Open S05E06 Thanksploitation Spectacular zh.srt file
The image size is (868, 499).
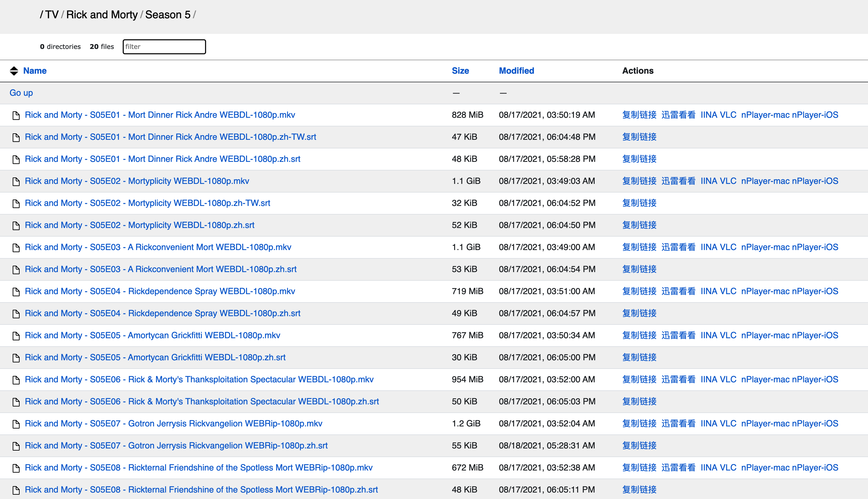pyautogui.click(x=202, y=402)
